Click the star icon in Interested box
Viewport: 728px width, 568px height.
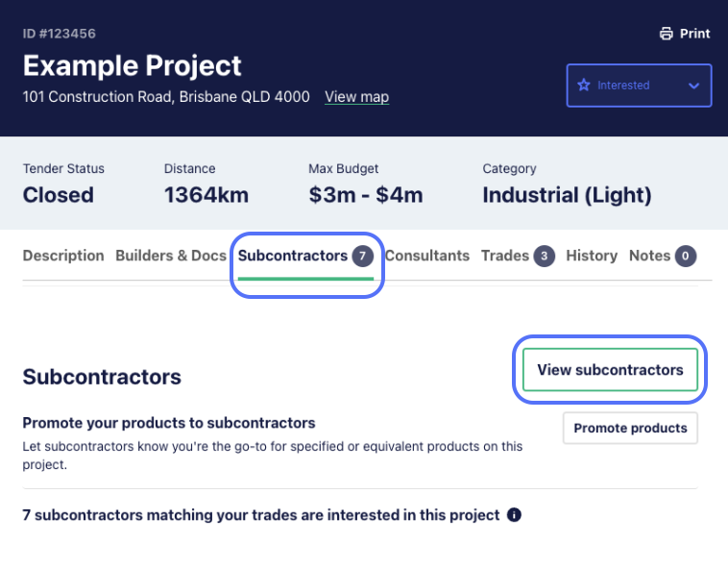(x=584, y=85)
